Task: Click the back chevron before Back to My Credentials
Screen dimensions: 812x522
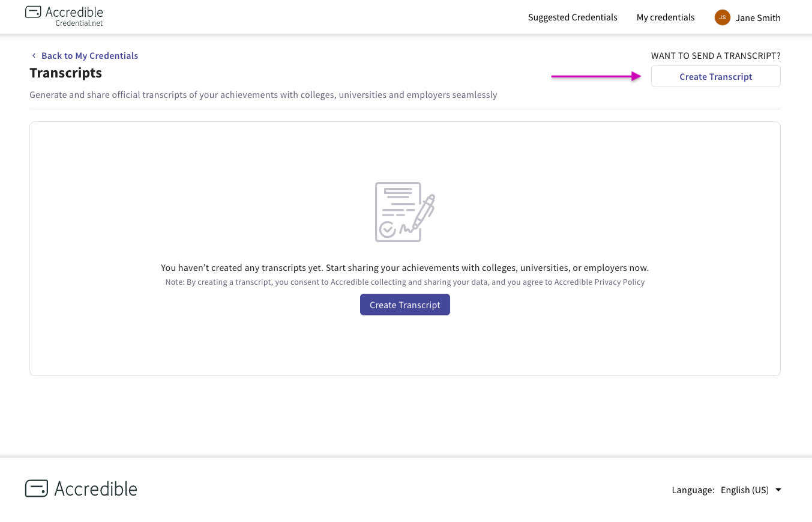Action: click(x=34, y=55)
